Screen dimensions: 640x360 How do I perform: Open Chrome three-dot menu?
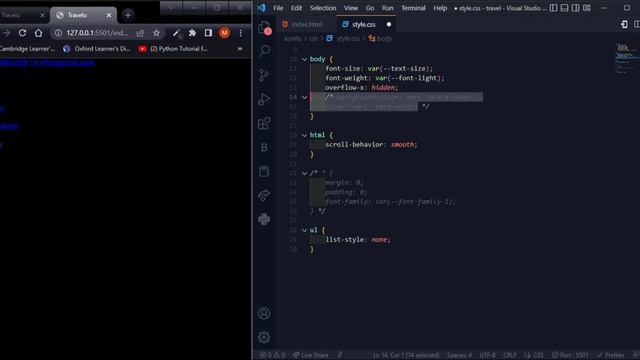[x=241, y=33]
